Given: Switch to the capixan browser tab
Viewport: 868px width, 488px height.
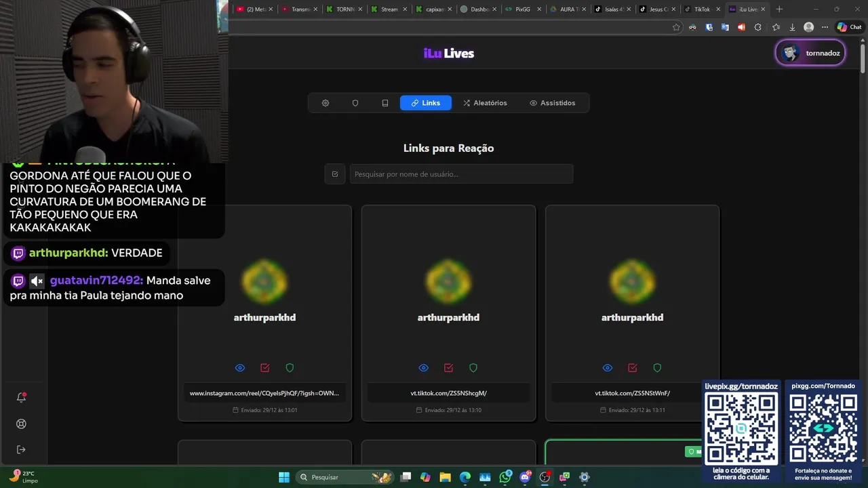Looking at the screenshot, I should pos(433,9).
